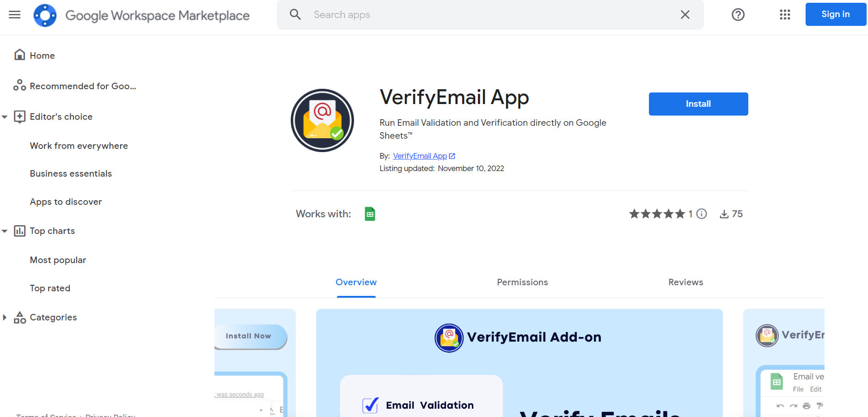Install the VerifyEmail App
868x417 pixels.
tap(698, 104)
